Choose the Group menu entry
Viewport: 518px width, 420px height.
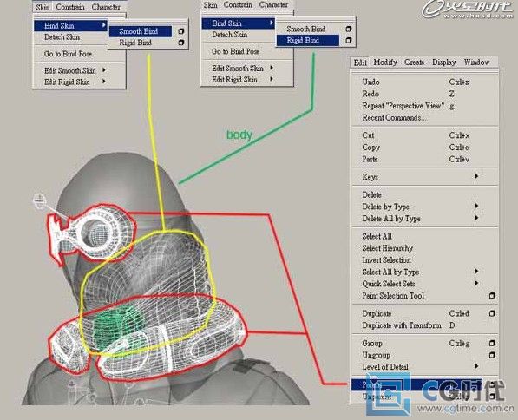[x=372, y=344]
